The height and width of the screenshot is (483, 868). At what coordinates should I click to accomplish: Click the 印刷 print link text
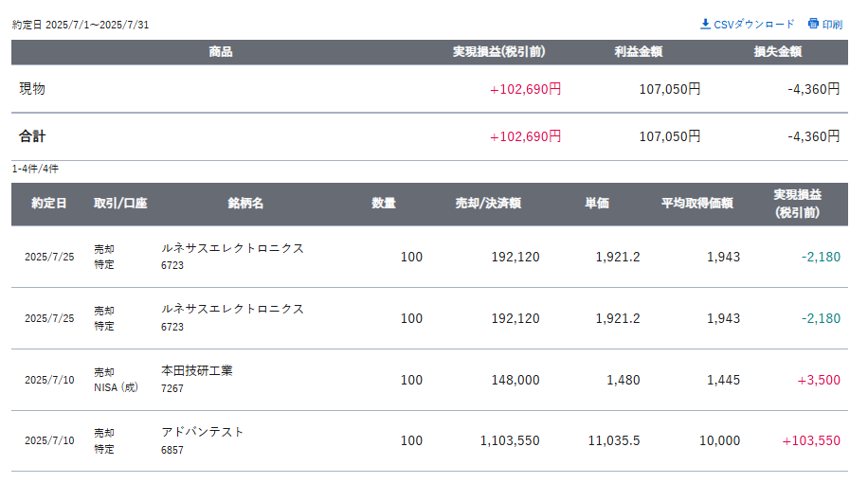tap(832, 24)
